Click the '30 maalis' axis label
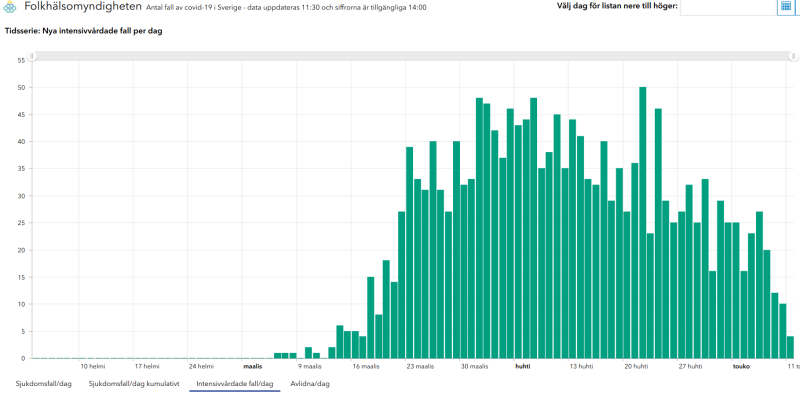The height and width of the screenshot is (393, 800). (x=474, y=366)
